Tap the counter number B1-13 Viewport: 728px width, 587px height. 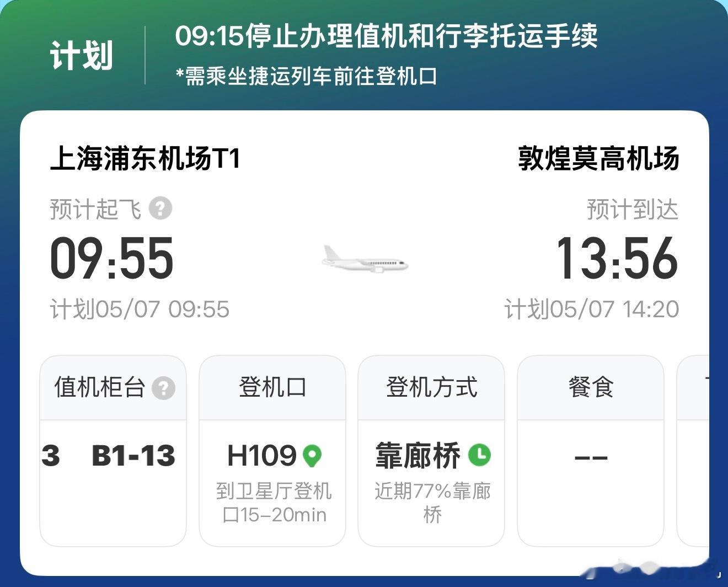(133, 456)
